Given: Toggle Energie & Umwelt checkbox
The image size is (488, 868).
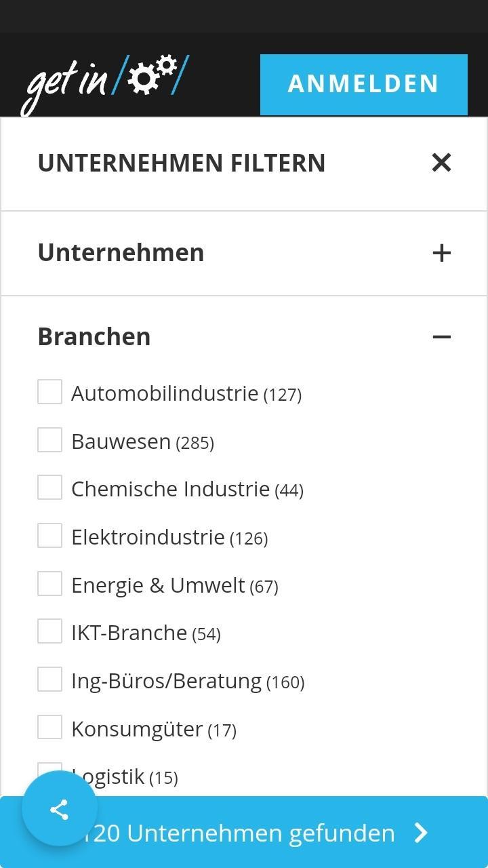Looking at the screenshot, I should pos(49,584).
